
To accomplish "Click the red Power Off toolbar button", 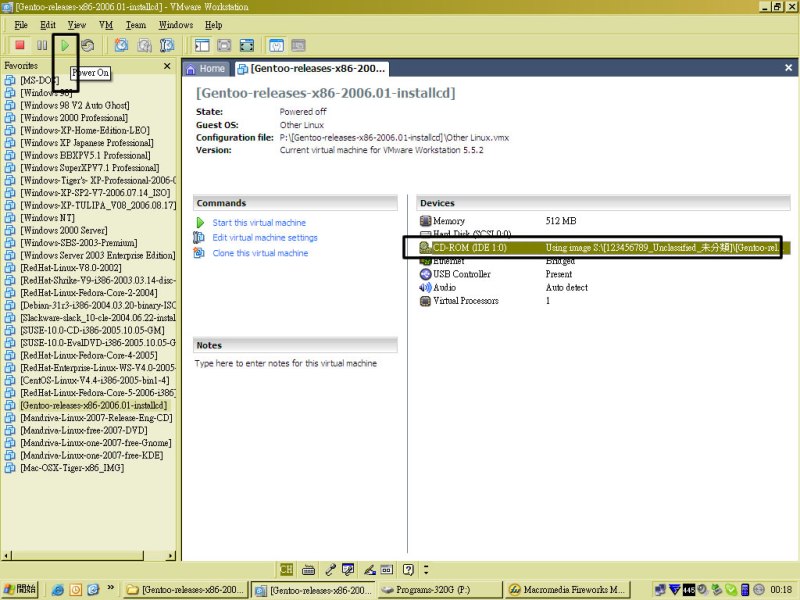I will coord(20,45).
